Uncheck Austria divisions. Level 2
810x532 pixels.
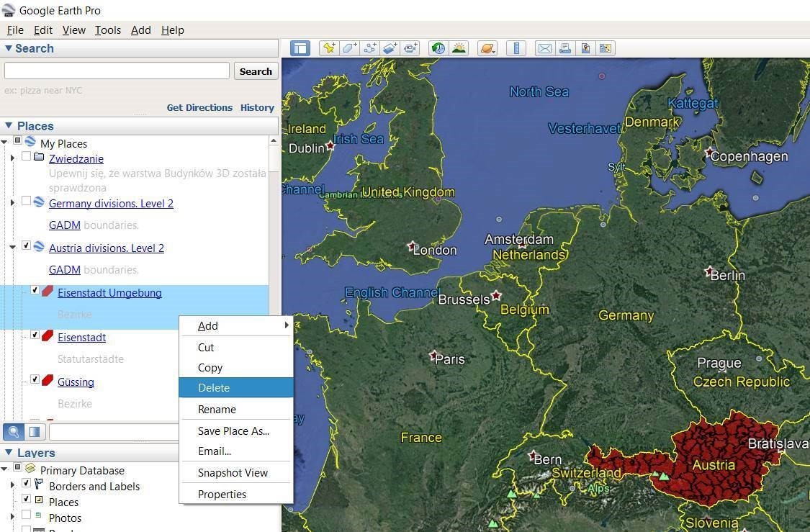[x=27, y=246]
